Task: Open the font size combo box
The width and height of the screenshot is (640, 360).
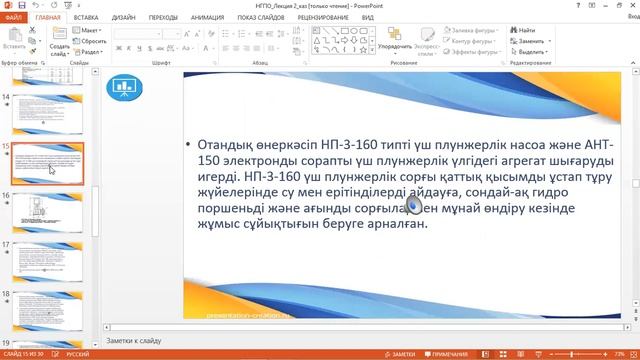Action: tap(171, 34)
